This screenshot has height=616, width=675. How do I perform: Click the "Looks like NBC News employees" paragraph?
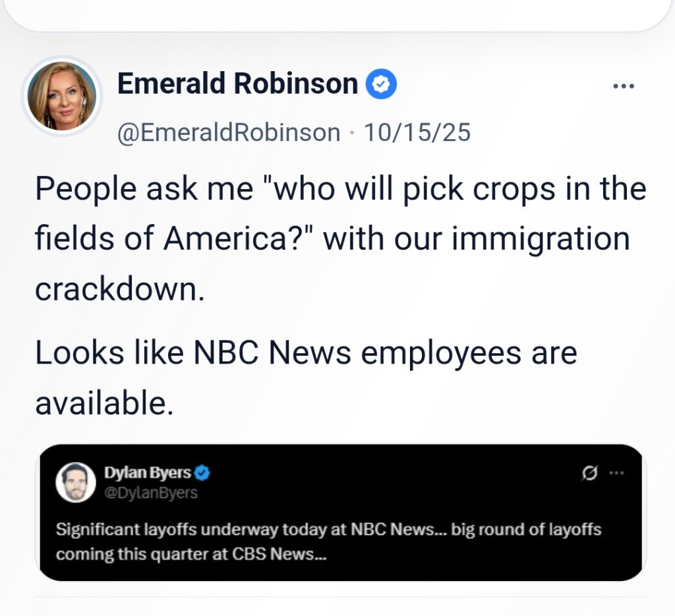click(x=306, y=353)
